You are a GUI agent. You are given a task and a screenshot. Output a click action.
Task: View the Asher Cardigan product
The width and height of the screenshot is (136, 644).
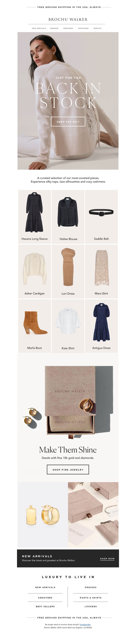tap(35, 271)
